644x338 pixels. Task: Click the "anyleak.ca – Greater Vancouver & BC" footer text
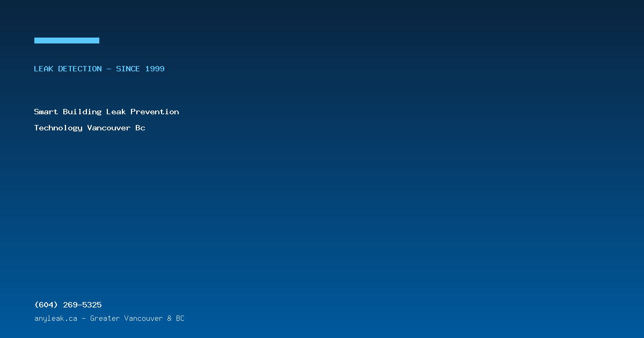point(109,318)
